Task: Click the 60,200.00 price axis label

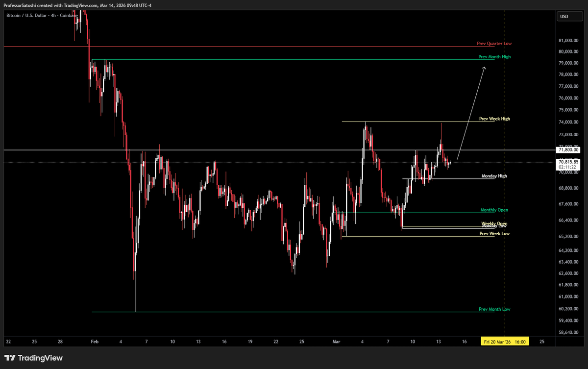Action: coord(568,309)
